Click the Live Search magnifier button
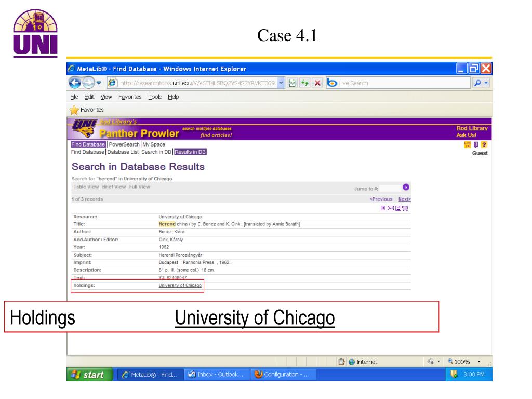 [477, 83]
